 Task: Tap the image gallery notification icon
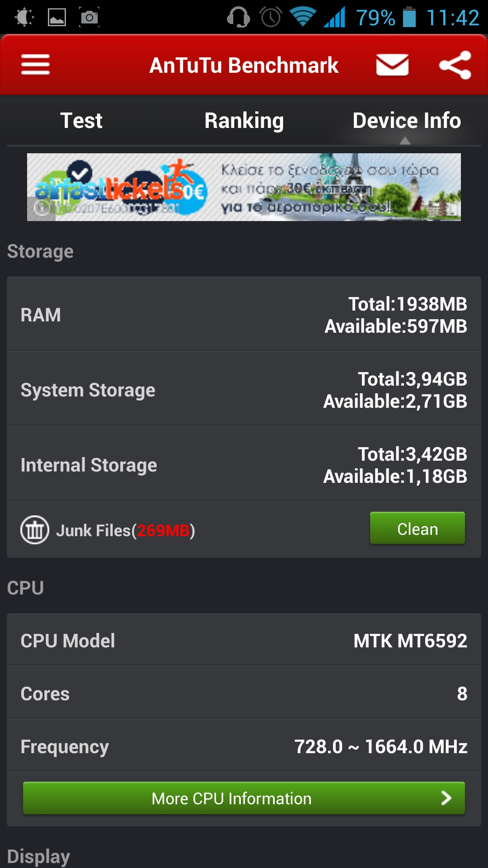(x=57, y=17)
